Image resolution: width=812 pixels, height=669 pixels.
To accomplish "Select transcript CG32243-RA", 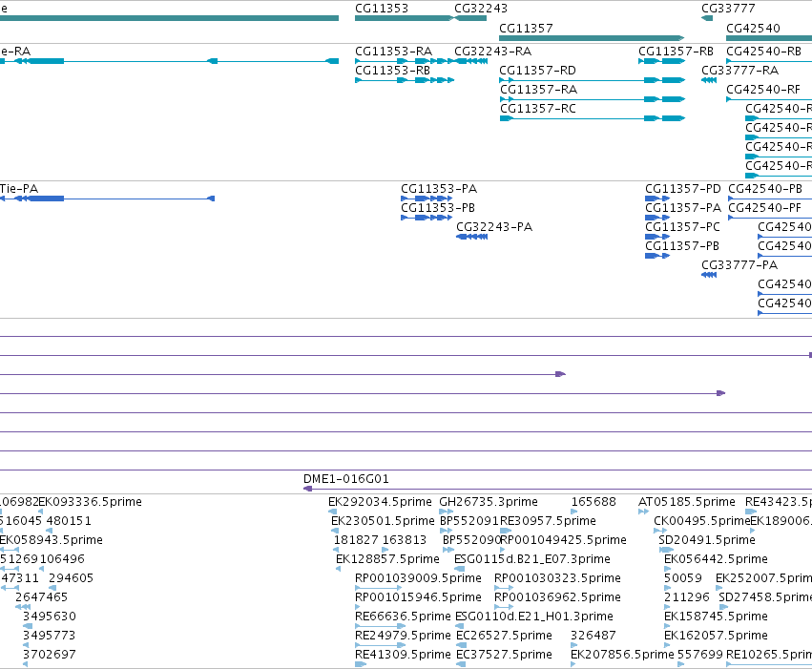I will [x=493, y=52].
